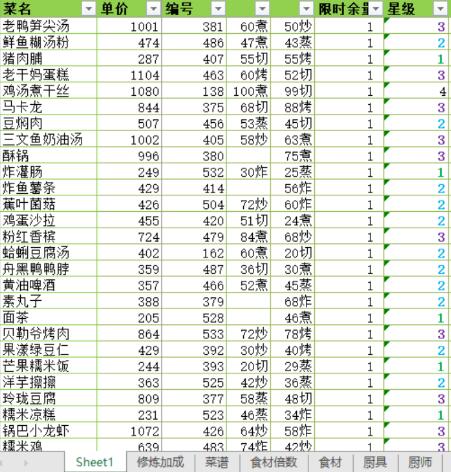This screenshot has width=451, height=472.
Task: Select the cell 黄油啤酒
Action: tap(48, 285)
